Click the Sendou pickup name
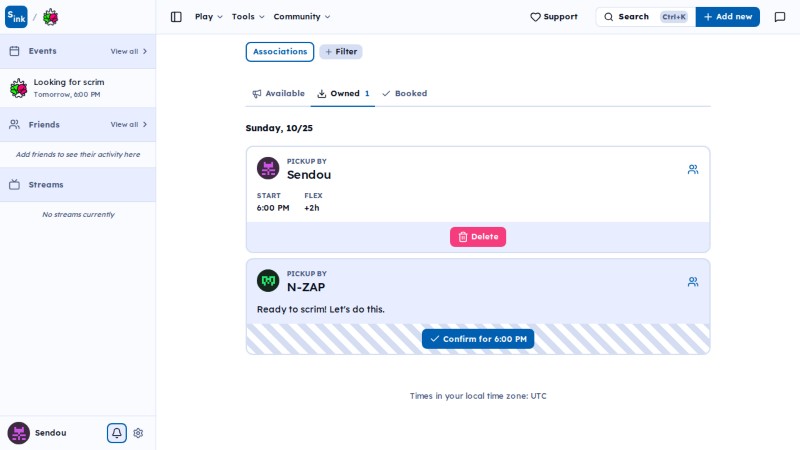800x450 pixels. coord(309,174)
